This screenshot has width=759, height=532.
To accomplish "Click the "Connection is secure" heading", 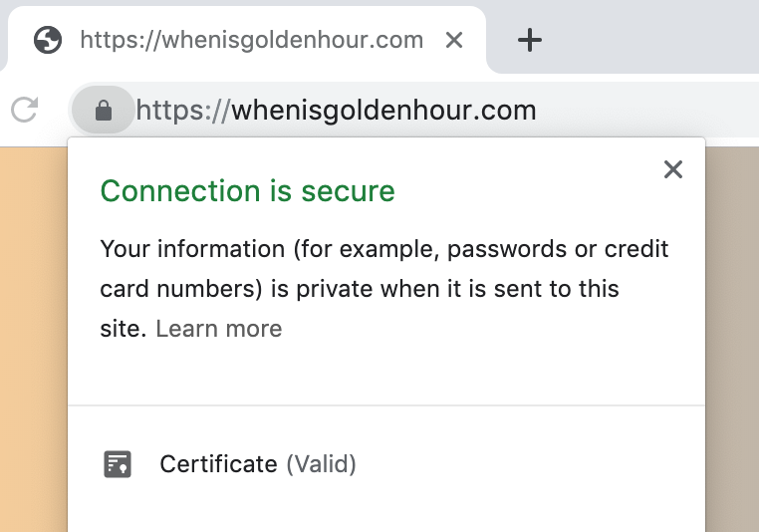I will click(x=248, y=190).
